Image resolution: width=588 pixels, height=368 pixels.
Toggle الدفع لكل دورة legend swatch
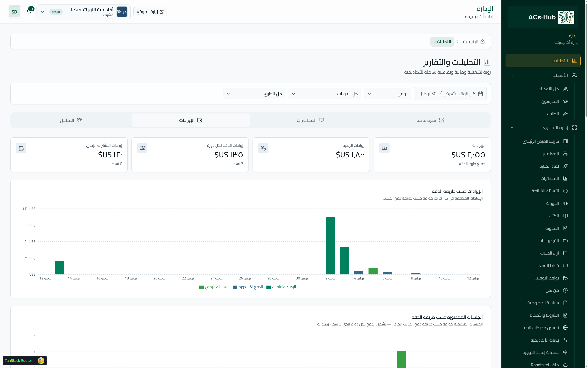(x=235, y=287)
